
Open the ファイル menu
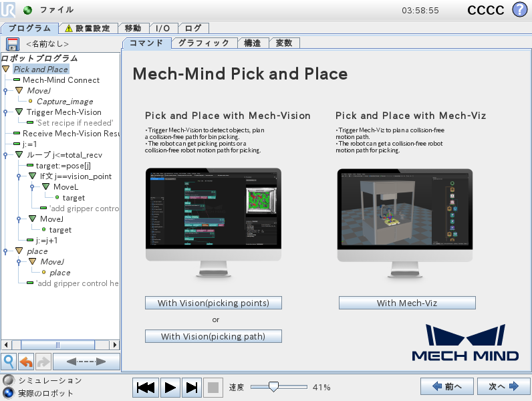pyautogui.click(x=57, y=10)
